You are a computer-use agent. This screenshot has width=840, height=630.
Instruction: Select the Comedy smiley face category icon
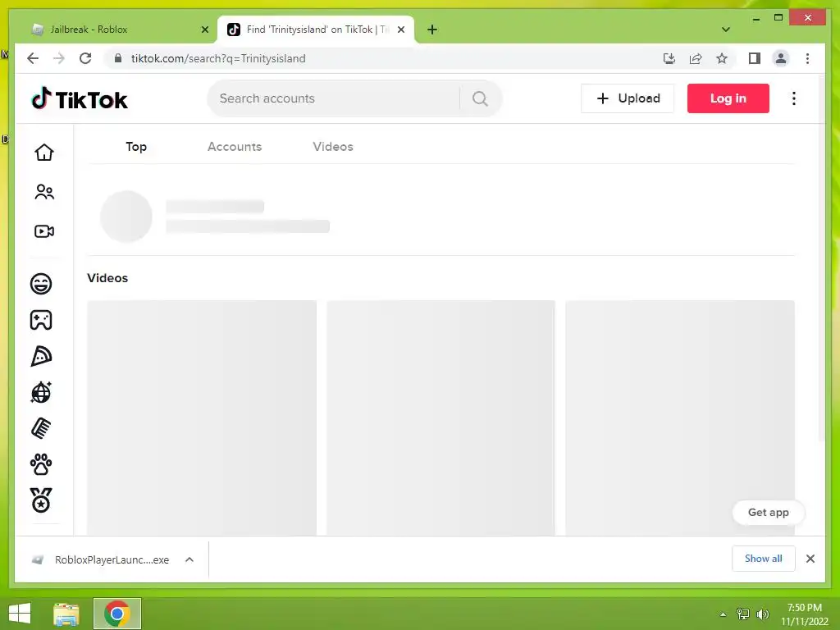pos(41,284)
